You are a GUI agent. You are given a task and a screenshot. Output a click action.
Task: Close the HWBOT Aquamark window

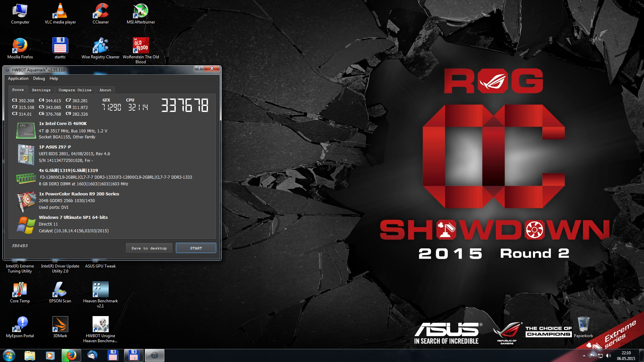[212, 68]
